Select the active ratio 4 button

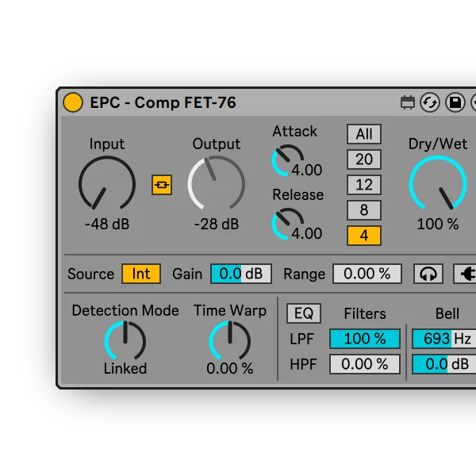(x=364, y=236)
